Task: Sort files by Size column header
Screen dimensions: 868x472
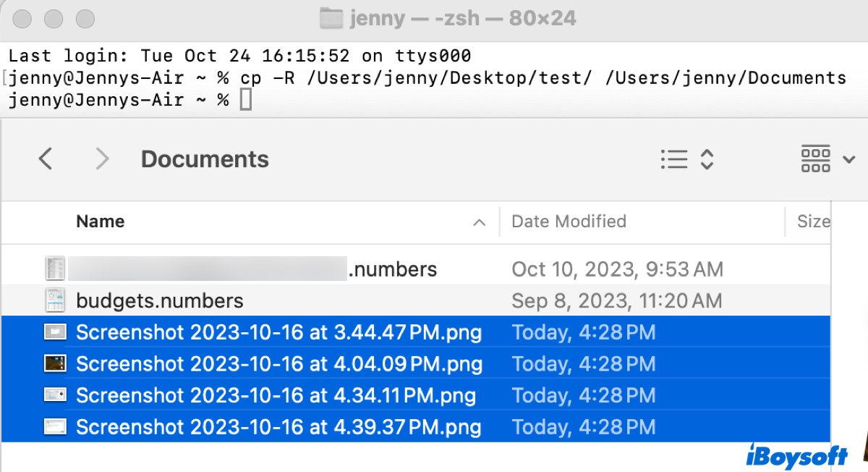Action: 813,222
